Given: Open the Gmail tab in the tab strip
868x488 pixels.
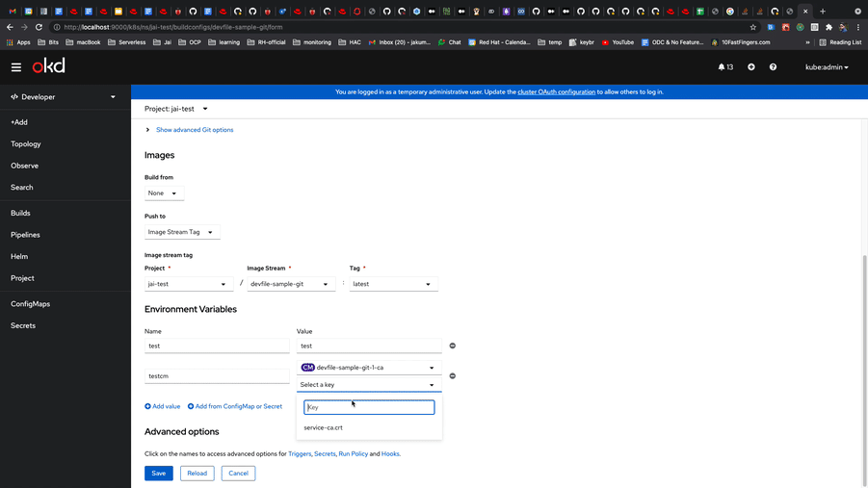Looking at the screenshot, I should tap(13, 11).
